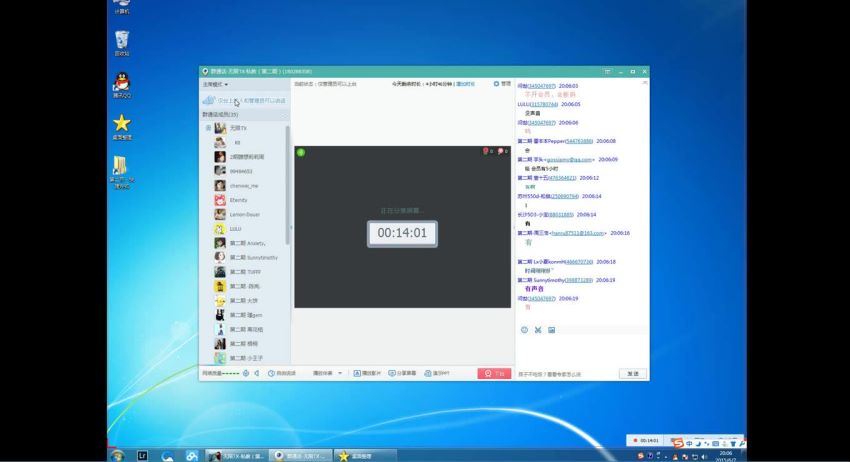Select the LULU row in the member list
Viewport: 850px width, 462px height.
[244, 229]
